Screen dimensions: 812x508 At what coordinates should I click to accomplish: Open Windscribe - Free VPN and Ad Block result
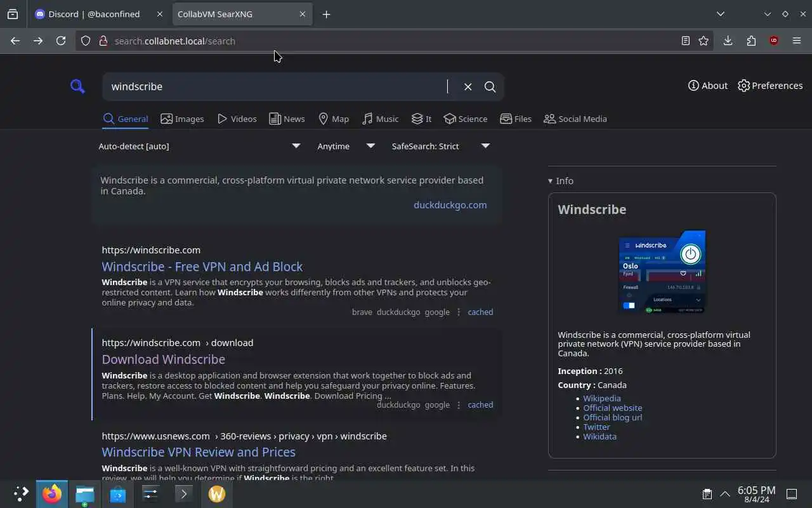coord(202,267)
